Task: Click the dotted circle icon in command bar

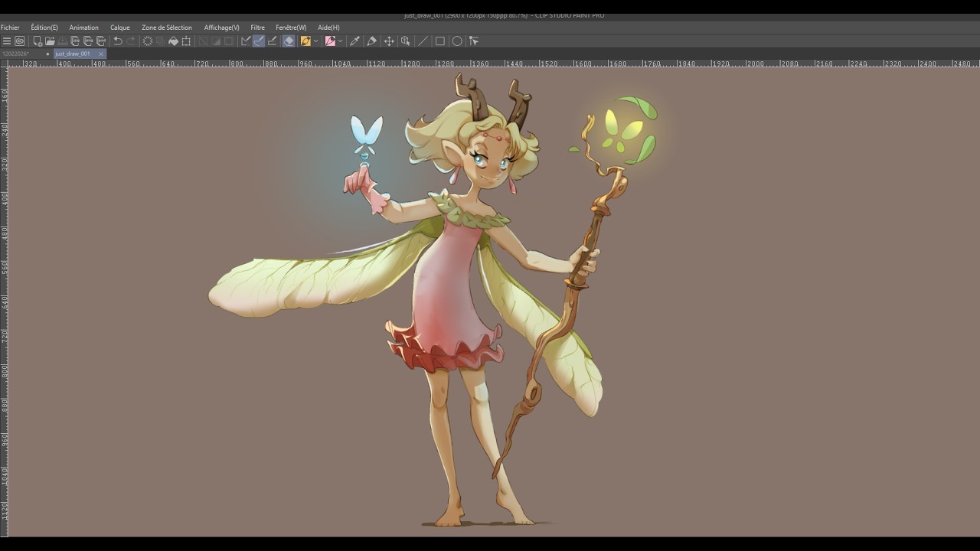Action: pos(148,41)
